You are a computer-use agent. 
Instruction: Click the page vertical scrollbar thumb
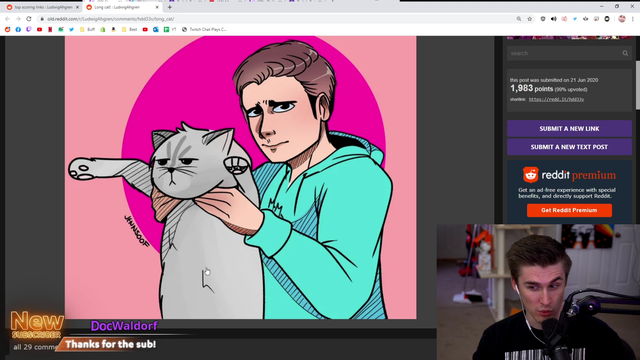pyautogui.click(x=638, y=86)
